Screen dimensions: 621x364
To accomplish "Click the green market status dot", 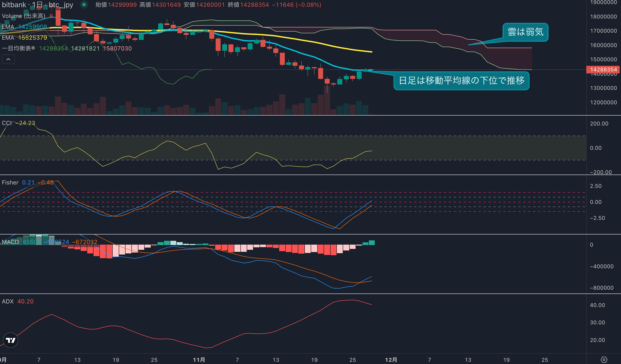I will [x=84, y=5].
